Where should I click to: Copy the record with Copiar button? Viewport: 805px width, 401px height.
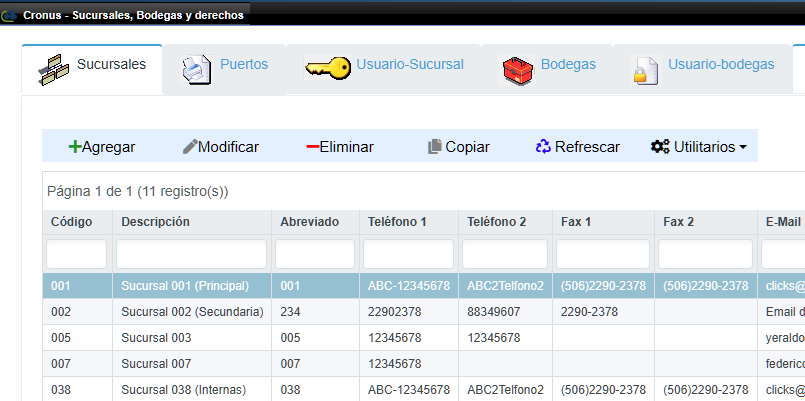(x=458, y=147)
